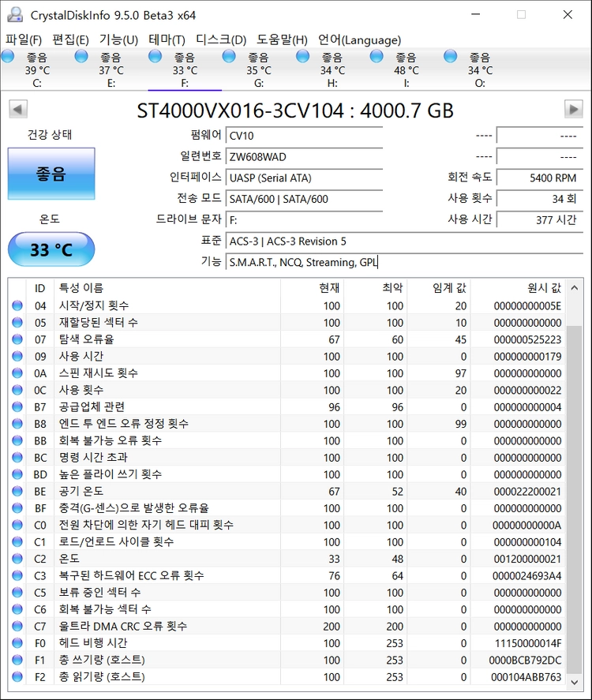Click status icon for F0 헤드 비행 시간
Screen dimensions: 592x700
[17, 643]
